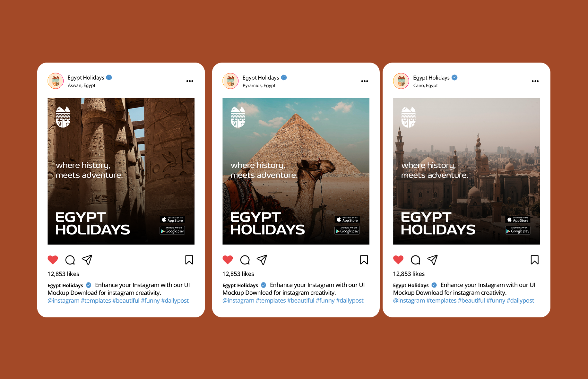The height and width of the screenshot is (379, 588).
Task: Click the Google Play badge in Cairo image
Action: tap(518, 230)
